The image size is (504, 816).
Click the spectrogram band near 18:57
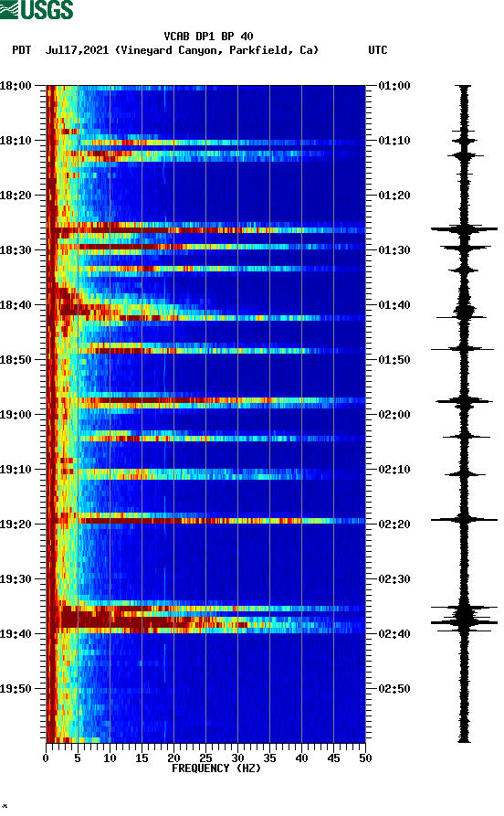tap(205, 401)
